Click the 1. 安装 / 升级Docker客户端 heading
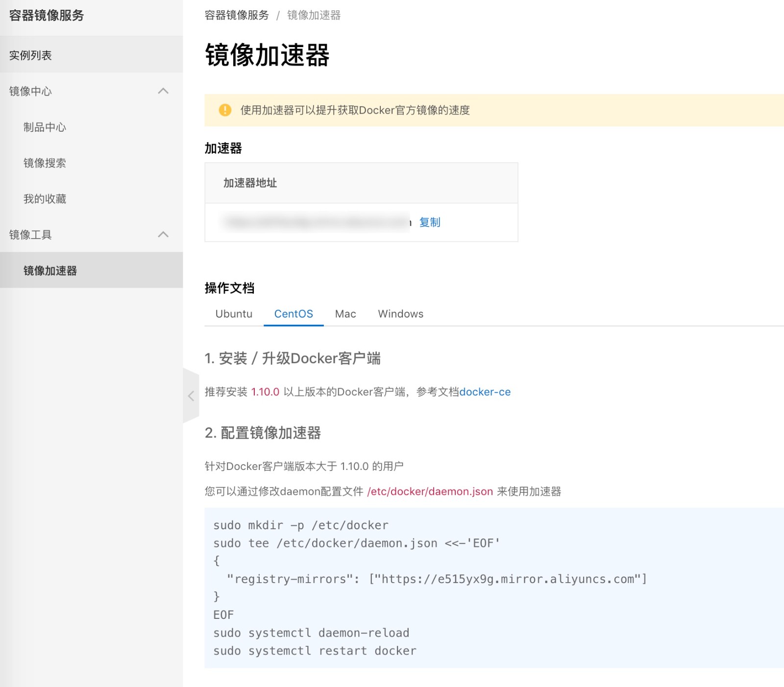Viewport: 784px width, 687px height. tap(293, 358)
